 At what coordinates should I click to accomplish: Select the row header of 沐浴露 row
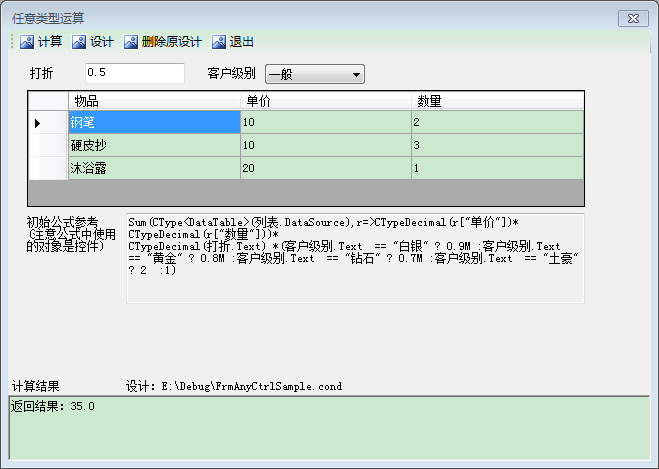click(47, 168)
